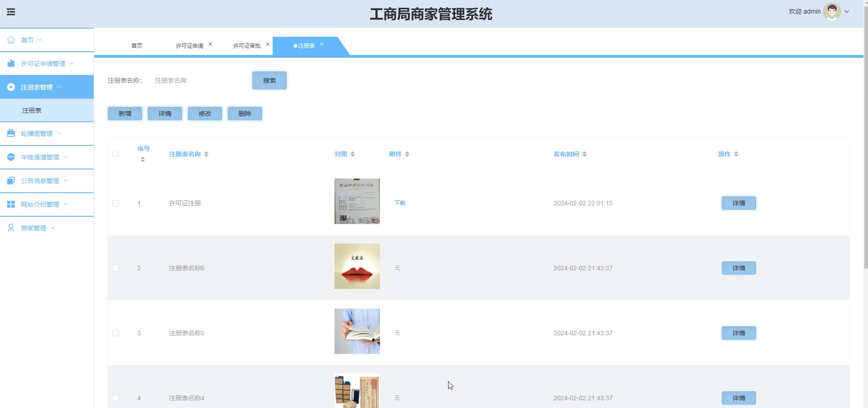Click the 新增 add button

tap(125, 114)
